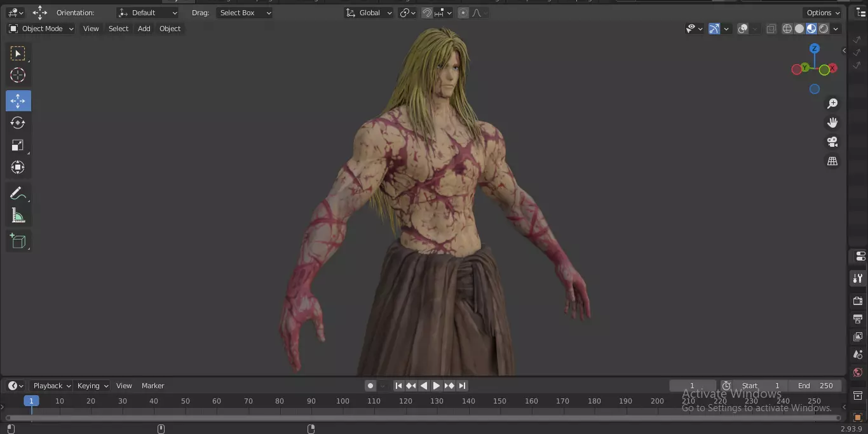Viewport: 868px width, 434px height.
Task: Open timeline View menu
Action: (124, 386)
